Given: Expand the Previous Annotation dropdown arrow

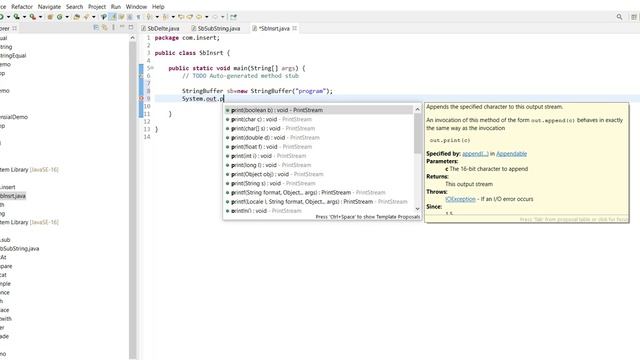Looking at the screenshot, I should [x=173, y=17].
